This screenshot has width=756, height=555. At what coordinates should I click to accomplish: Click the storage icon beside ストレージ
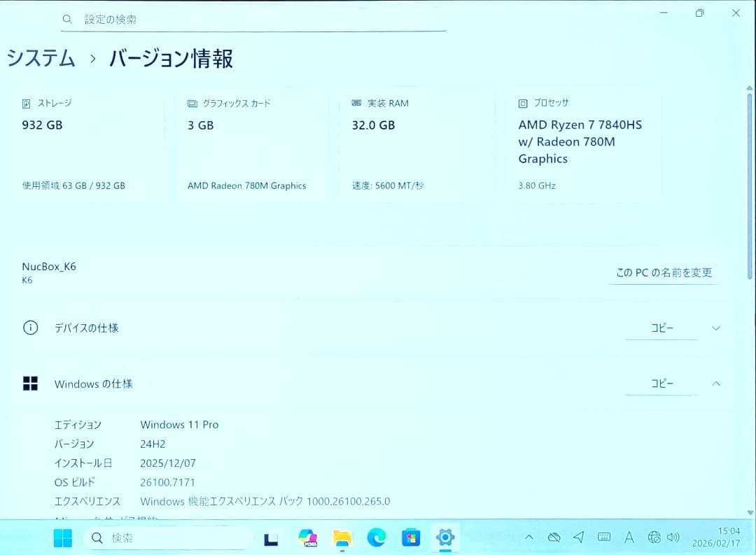[26, 103]
